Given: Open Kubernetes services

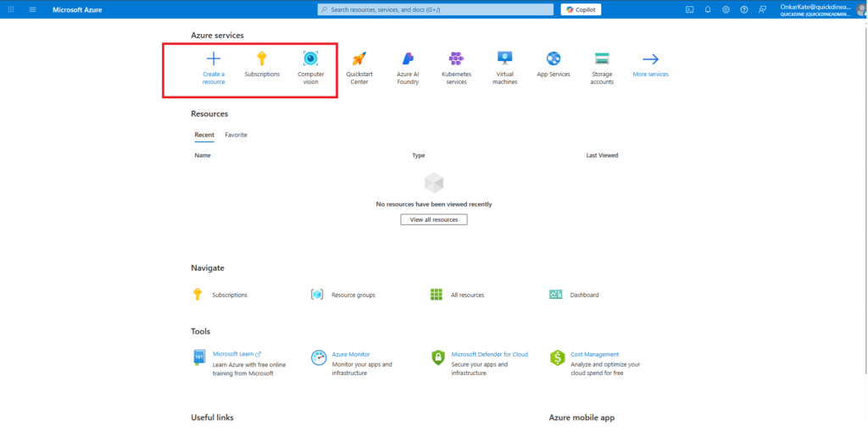Looking at the screenshot, I should 457,68.
